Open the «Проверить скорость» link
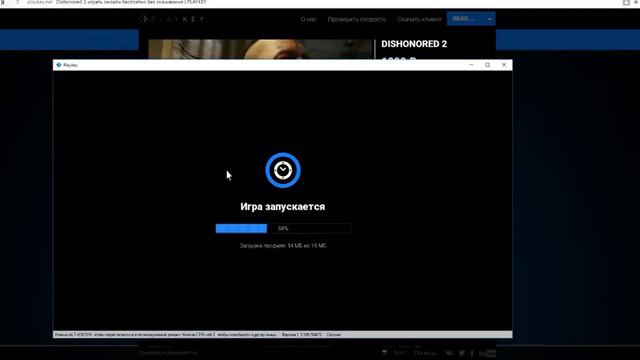Image resolution: width=640 pixels, height=360 pixels. [356, 19]
